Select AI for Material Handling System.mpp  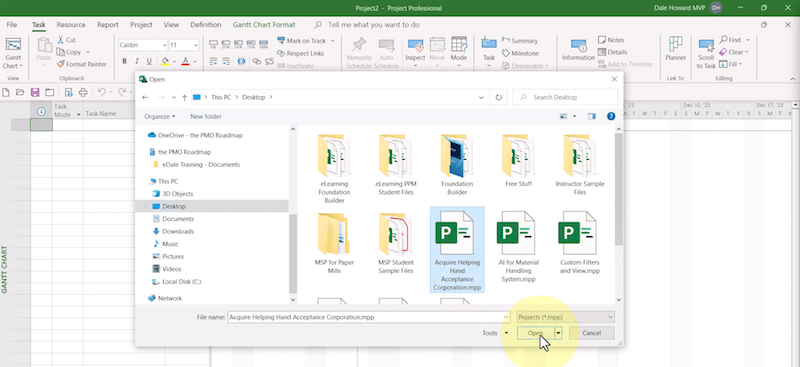tap(518, 248)
